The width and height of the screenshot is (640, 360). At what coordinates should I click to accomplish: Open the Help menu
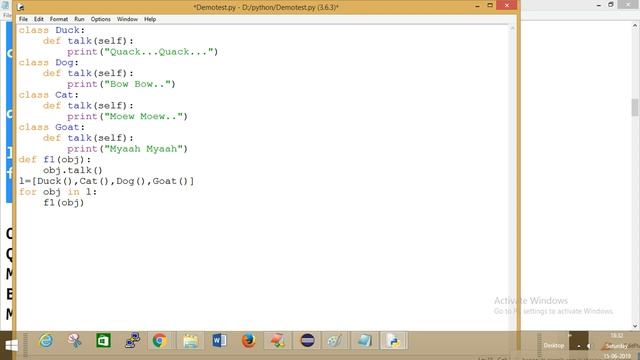click(x=150, y=19)
